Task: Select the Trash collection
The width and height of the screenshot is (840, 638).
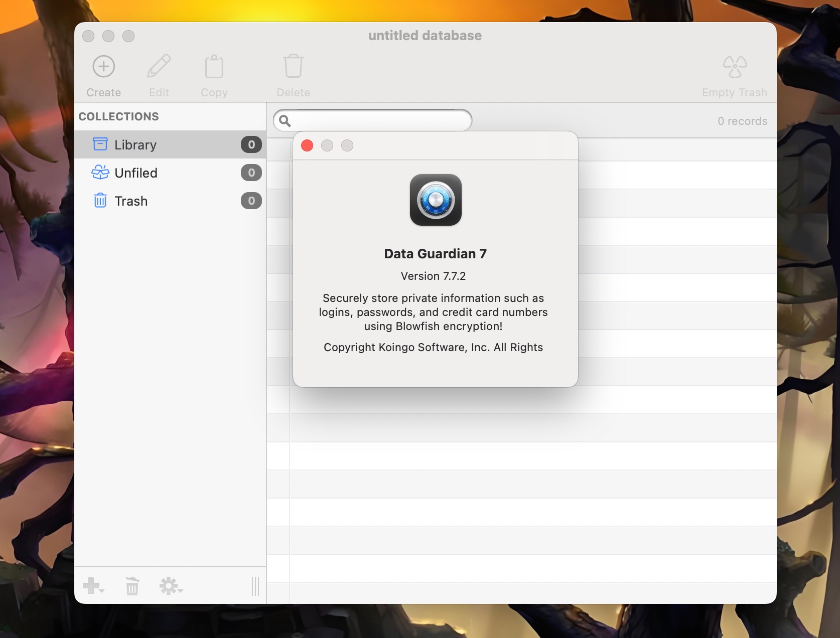Action: (170, 201)
